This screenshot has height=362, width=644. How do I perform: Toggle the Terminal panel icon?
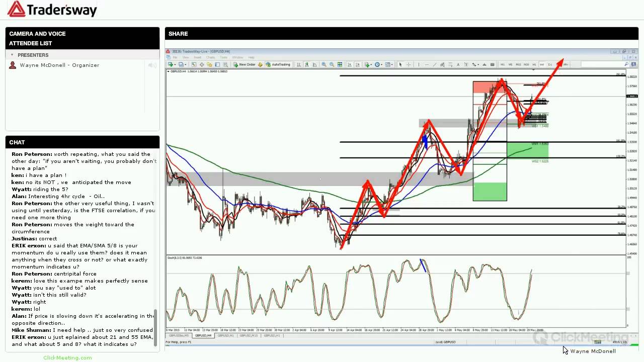click(x=217, y=64)
